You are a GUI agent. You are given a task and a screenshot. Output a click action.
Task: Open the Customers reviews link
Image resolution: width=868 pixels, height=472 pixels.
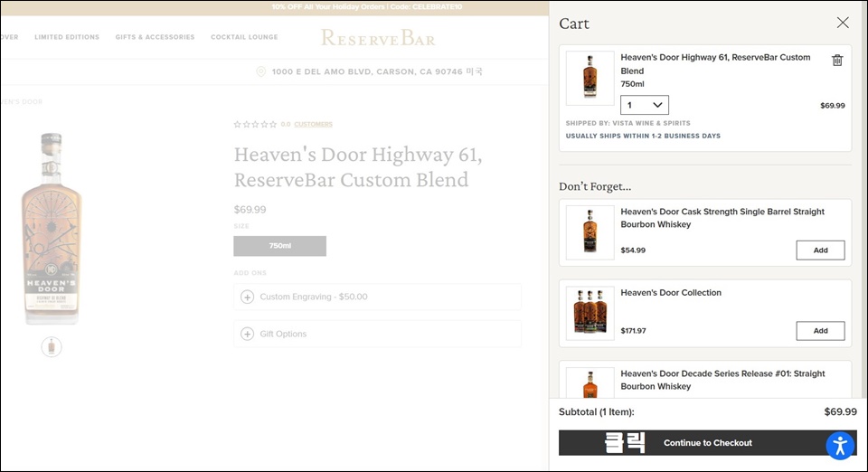click(314, 125)
